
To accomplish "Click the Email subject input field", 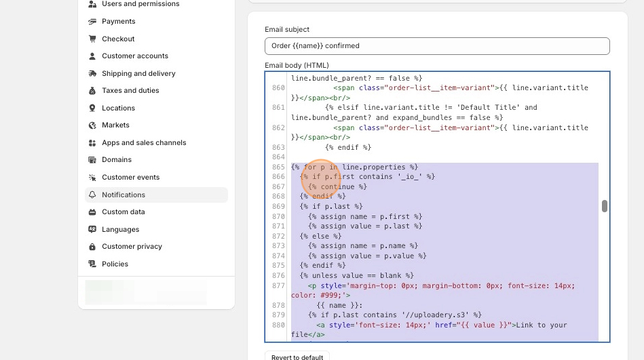I will pyautogui.click(x=437, y=46).
